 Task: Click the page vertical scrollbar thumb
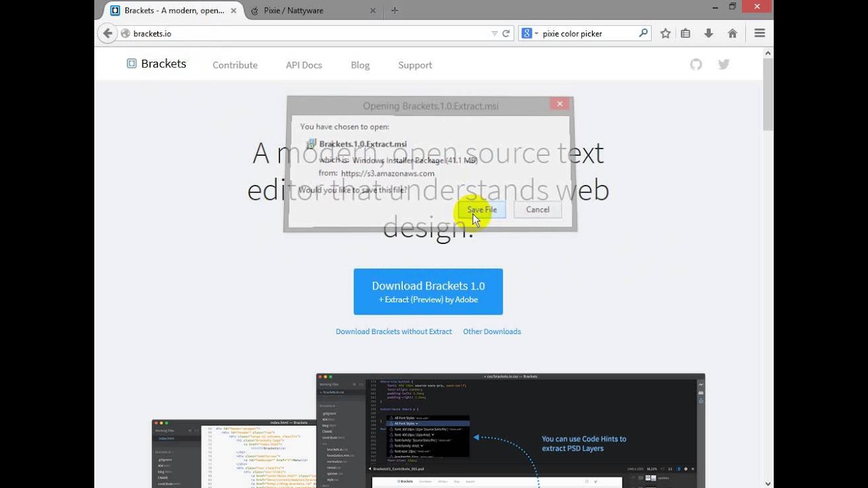768,94
